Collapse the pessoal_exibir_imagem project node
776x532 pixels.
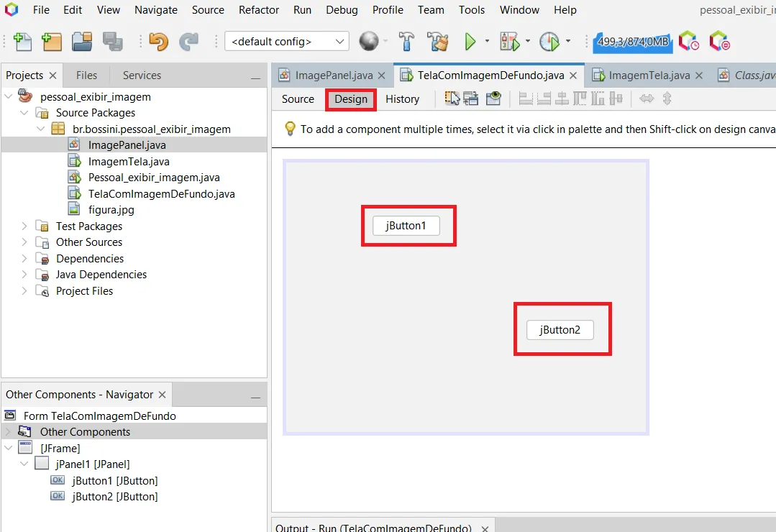[9, 96]
